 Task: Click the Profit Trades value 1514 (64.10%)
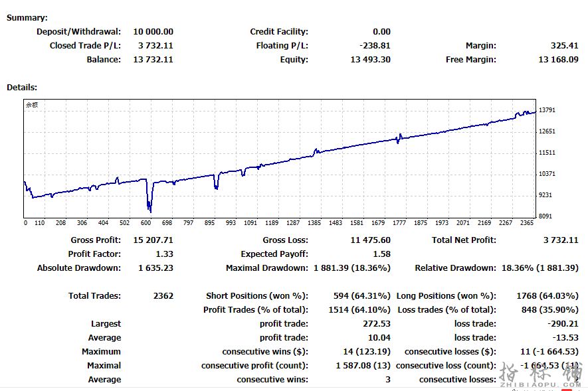coord(359,309)
